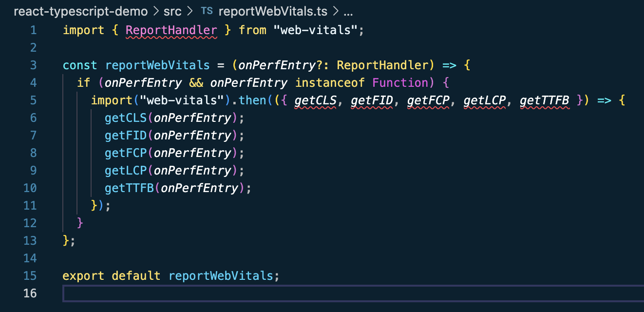Click the instanceof keyword on line 4
Image resolution: width=644 pixels, height=312 pixels.
pos(330,82)
